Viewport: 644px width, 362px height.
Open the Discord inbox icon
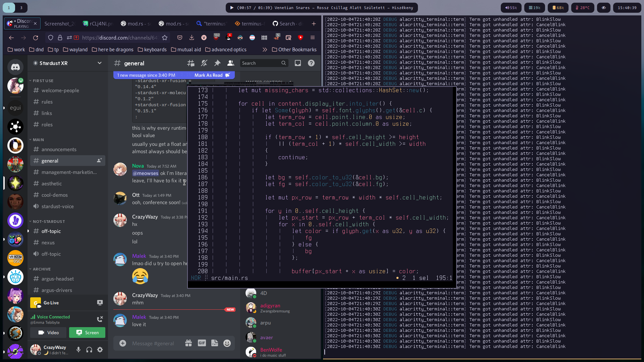tap(298, 63)
